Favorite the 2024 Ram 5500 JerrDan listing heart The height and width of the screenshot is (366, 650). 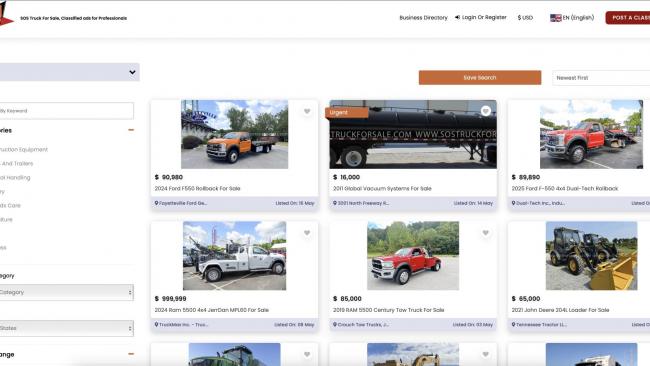pos(307,233)
